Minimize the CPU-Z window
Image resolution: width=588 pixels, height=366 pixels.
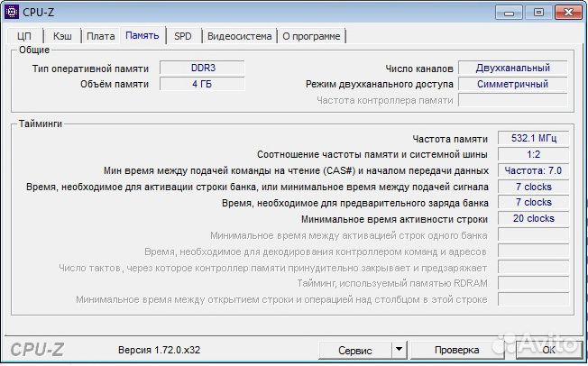509,13
